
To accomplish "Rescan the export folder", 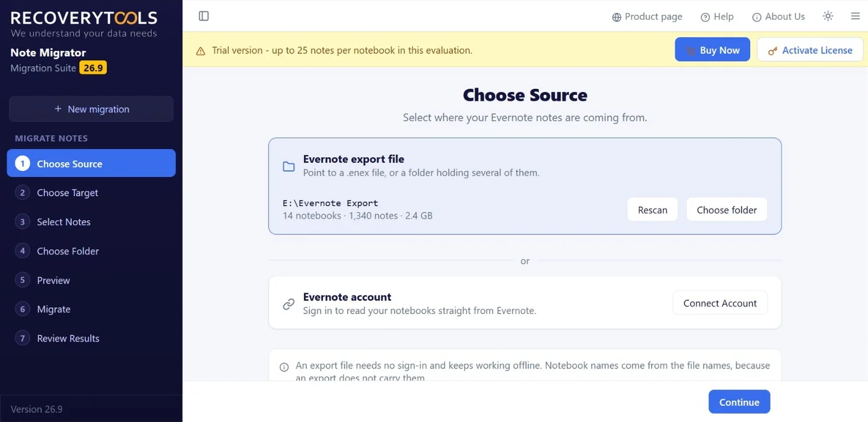I will [x=652, y=210].
